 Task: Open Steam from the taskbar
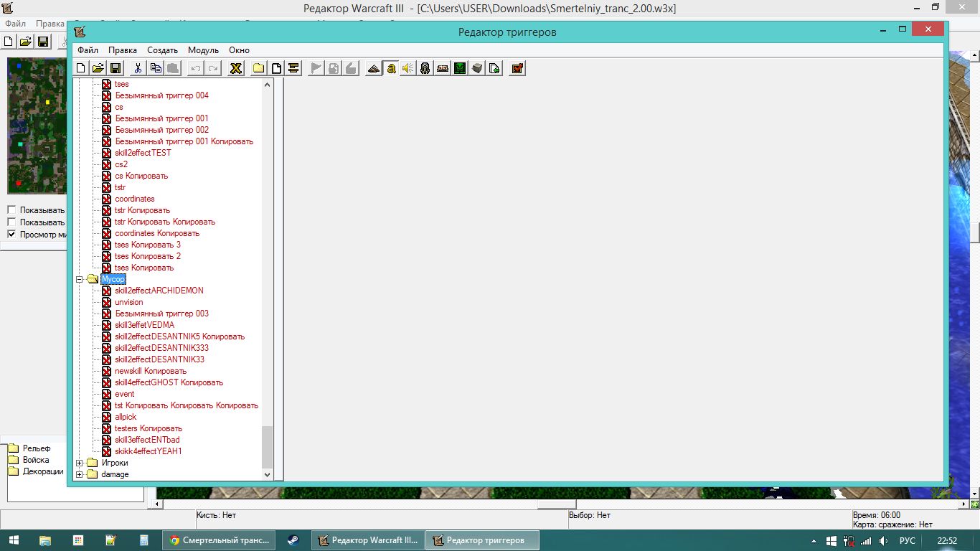click(293, 540)
